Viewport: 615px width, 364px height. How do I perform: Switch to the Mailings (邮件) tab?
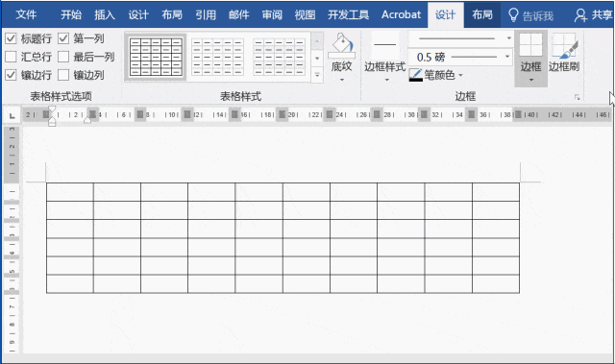pos(239,15)
